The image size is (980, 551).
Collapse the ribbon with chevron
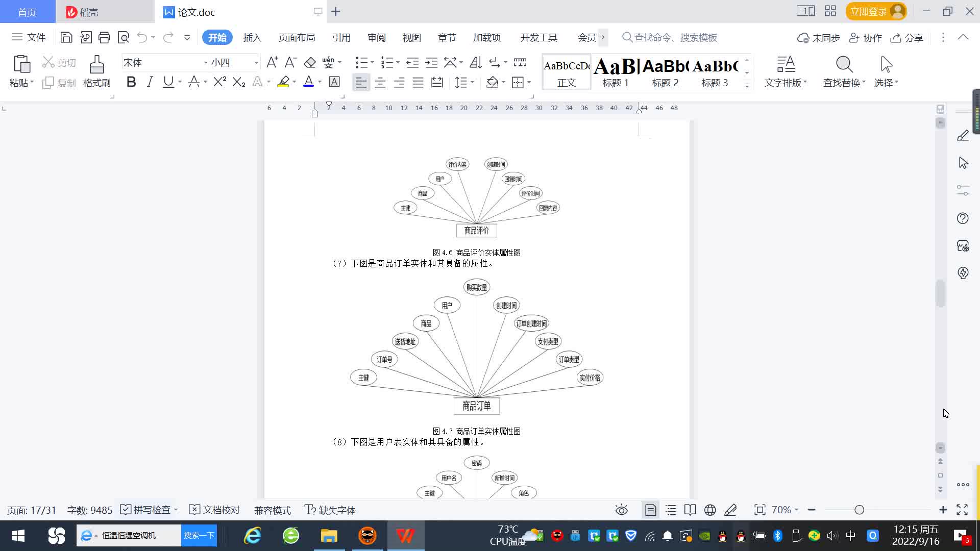point(963,37)
